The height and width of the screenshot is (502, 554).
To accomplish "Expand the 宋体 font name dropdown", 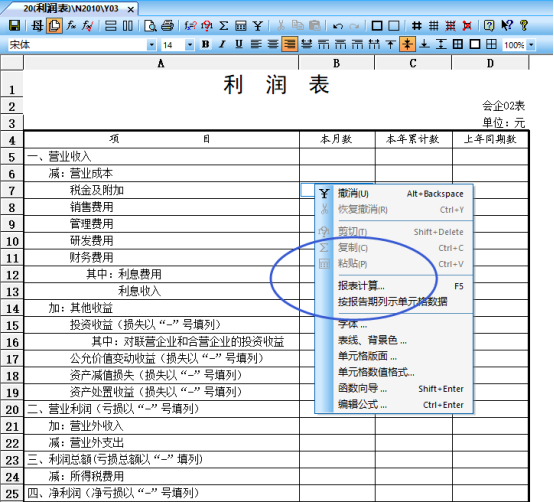I will 152,45.
